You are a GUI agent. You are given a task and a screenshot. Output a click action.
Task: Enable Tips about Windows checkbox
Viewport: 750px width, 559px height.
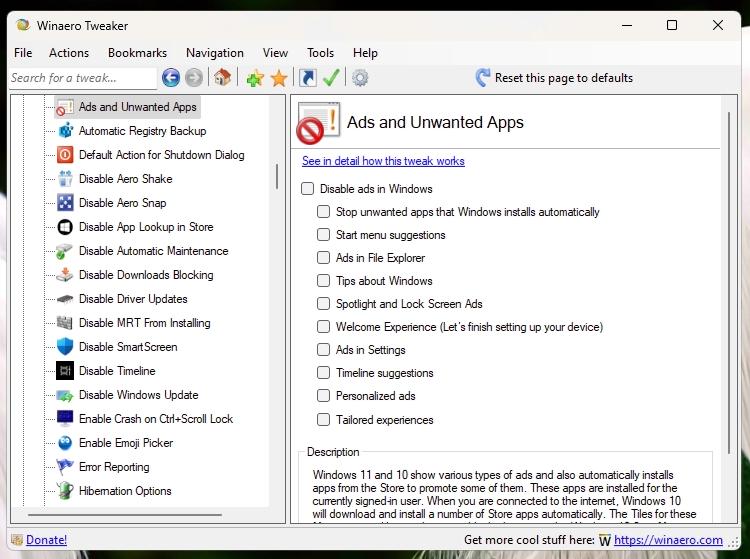[323, 280]
